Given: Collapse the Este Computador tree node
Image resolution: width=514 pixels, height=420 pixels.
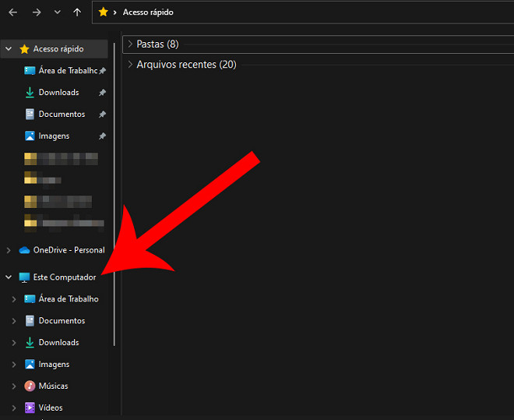Looking at the screenshot, I should 9,277.
